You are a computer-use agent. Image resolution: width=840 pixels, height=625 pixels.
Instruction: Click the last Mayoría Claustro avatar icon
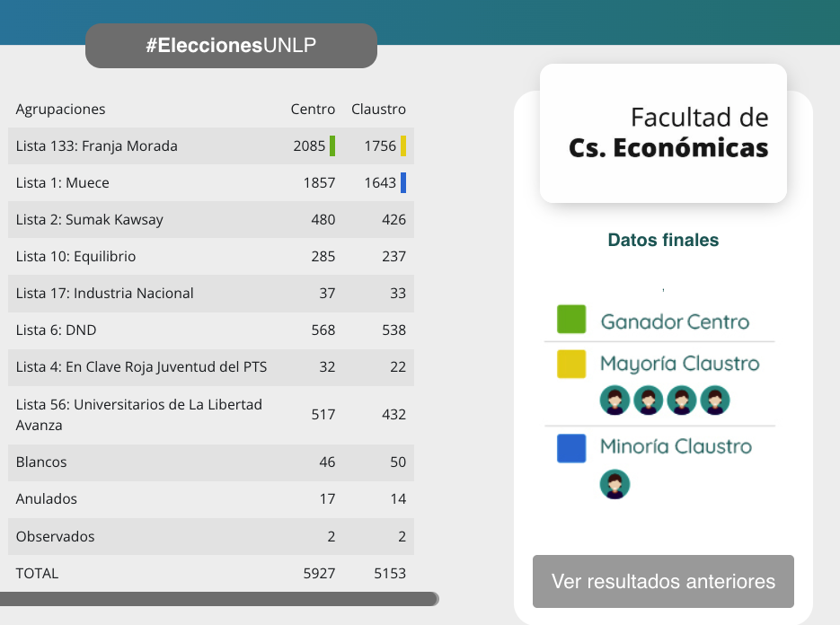[715, 401]
